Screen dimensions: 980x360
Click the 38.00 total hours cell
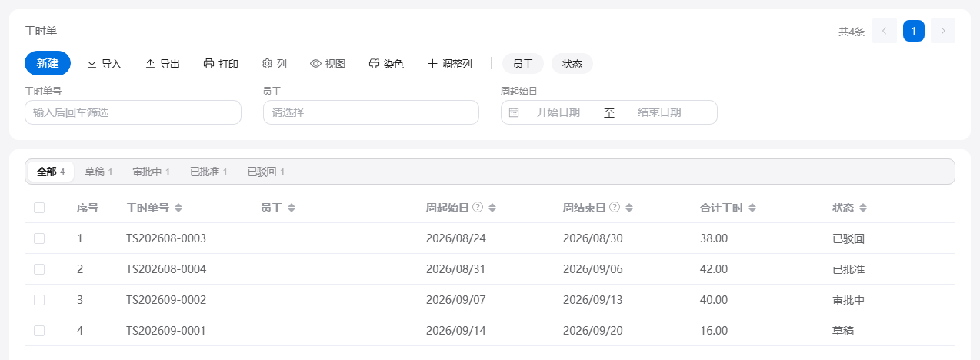pyautogui.click(x=714, y=238)
